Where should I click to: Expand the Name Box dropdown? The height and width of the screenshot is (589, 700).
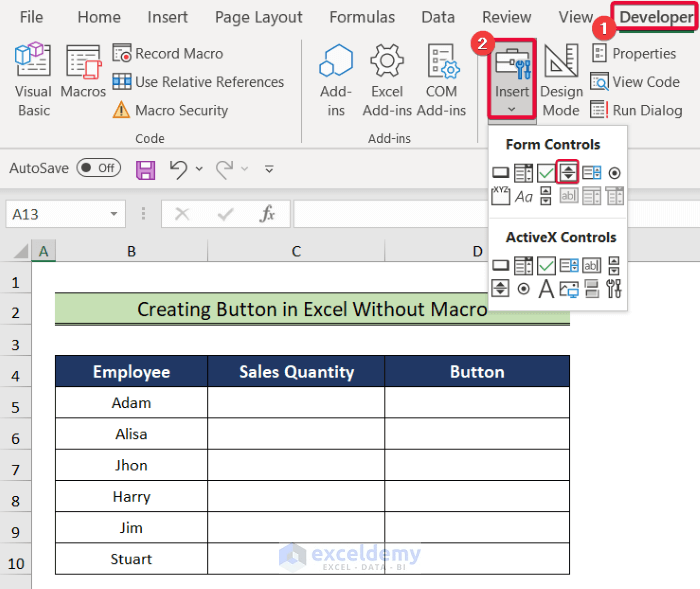pyautogui.click(x=114, y=214)
